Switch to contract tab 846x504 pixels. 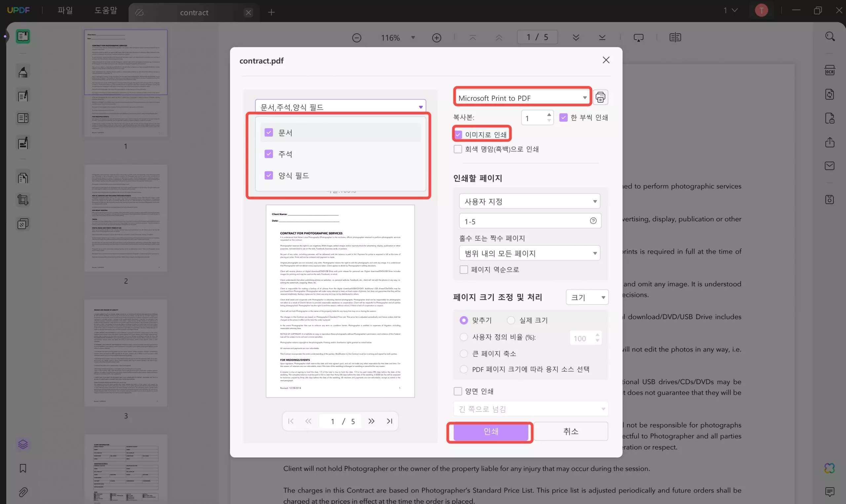(194, 13)
